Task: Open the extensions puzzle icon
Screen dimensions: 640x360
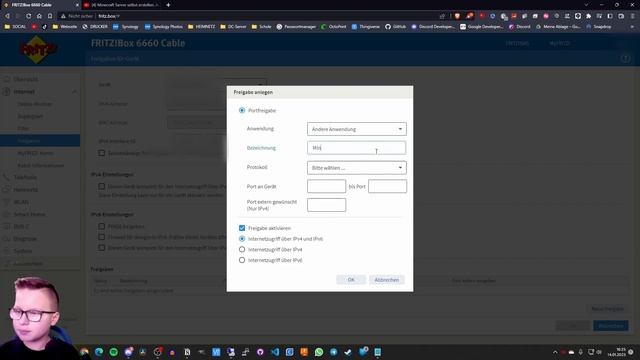Action: pyautogui.click(x=588, y=16)
